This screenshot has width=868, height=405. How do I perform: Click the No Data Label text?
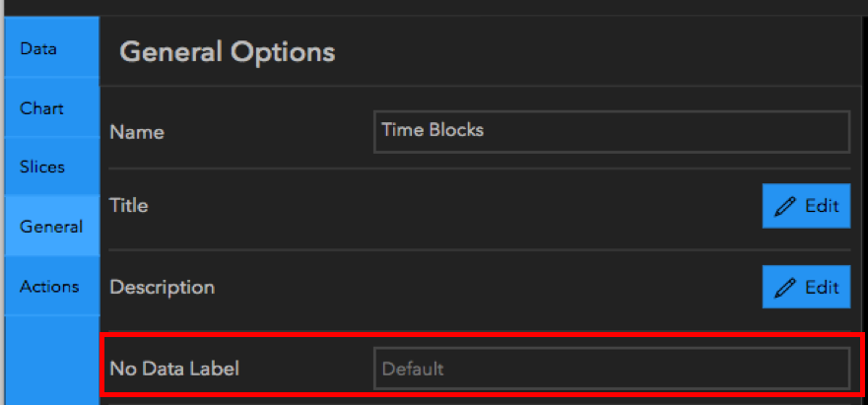coord(174,370)
